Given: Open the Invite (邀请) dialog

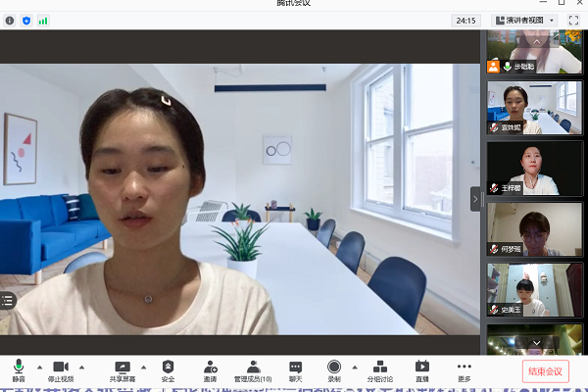Looking at the screenshot, I should (210, 369).
